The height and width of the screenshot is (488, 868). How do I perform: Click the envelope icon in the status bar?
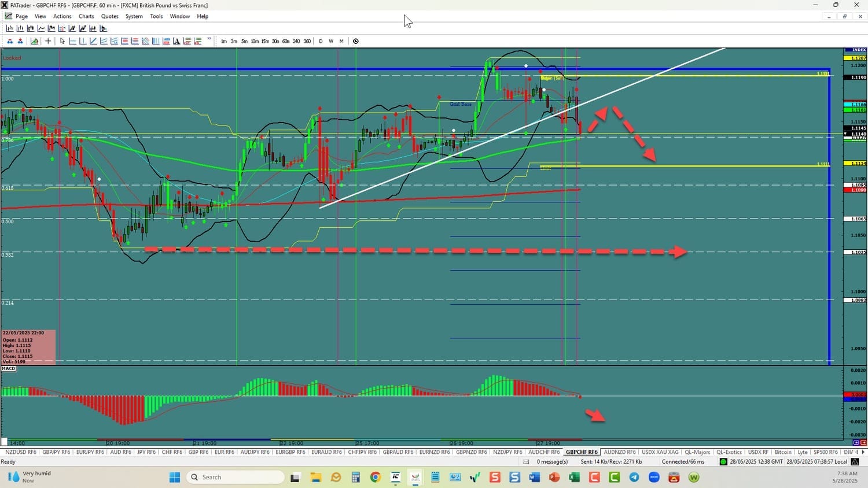[x=526, y=462]
